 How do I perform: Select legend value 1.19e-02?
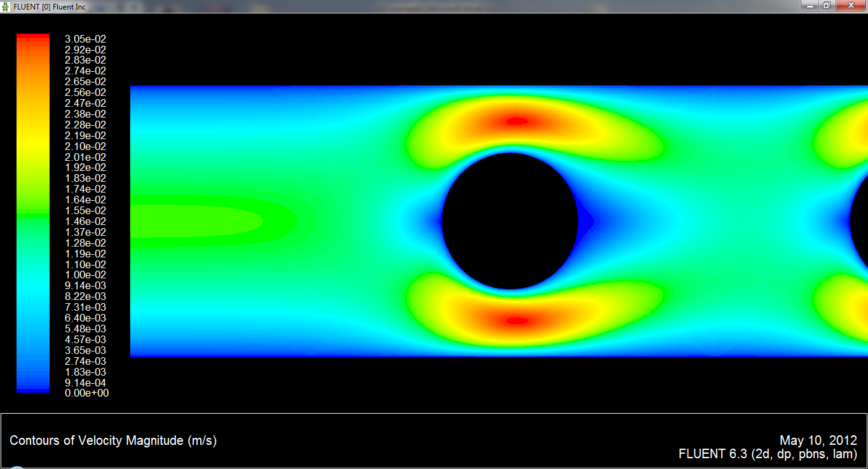point(86,254)
